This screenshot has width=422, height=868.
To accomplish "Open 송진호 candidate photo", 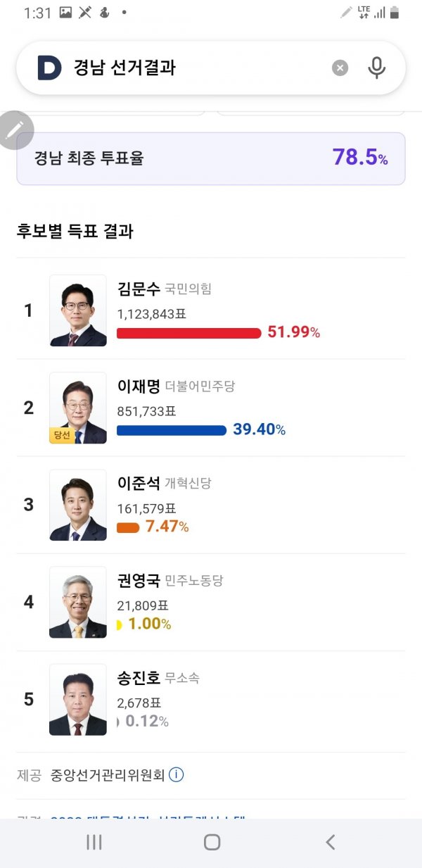I will (78, 699).
